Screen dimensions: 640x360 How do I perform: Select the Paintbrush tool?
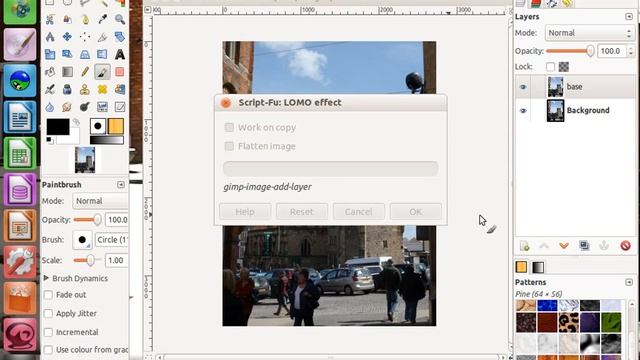click(102, 72)
